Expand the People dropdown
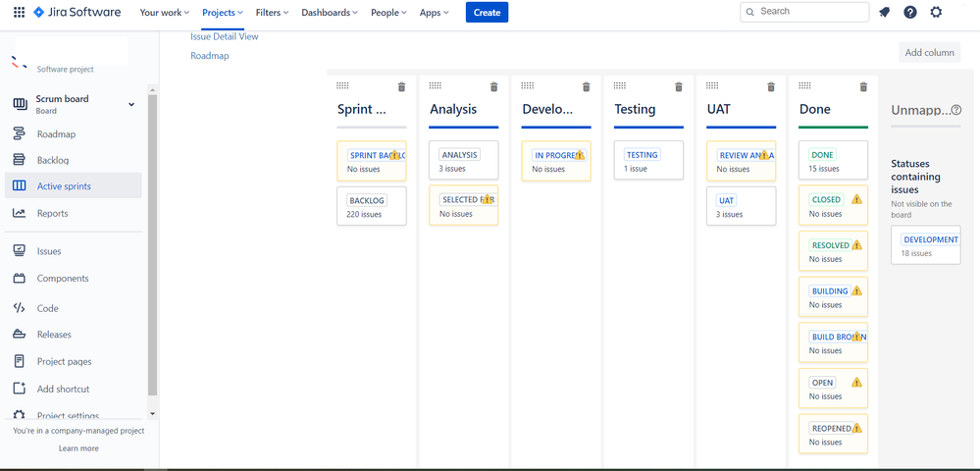The width and height of the screenshot is (980, 471). (x=388, y=13)
